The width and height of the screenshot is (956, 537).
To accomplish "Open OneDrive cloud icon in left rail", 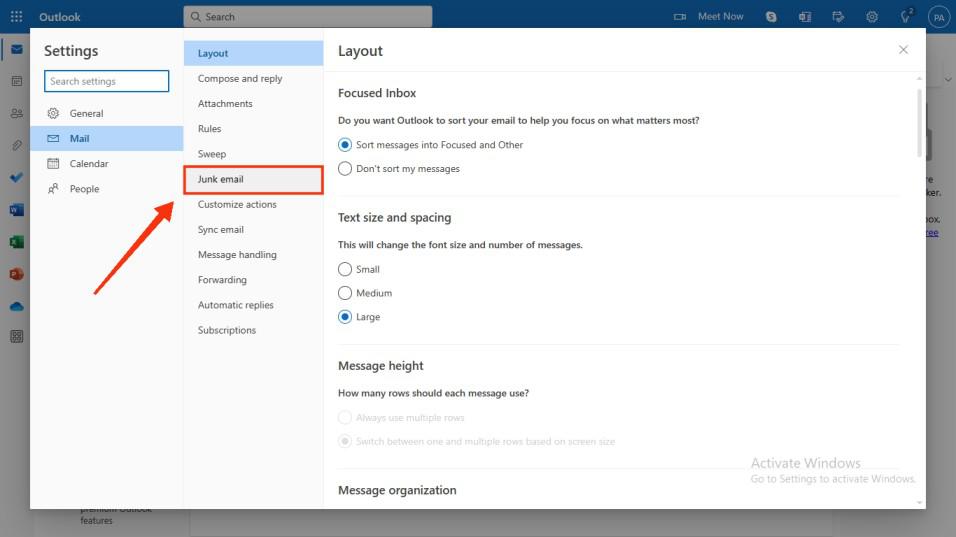I will (16, 306).
